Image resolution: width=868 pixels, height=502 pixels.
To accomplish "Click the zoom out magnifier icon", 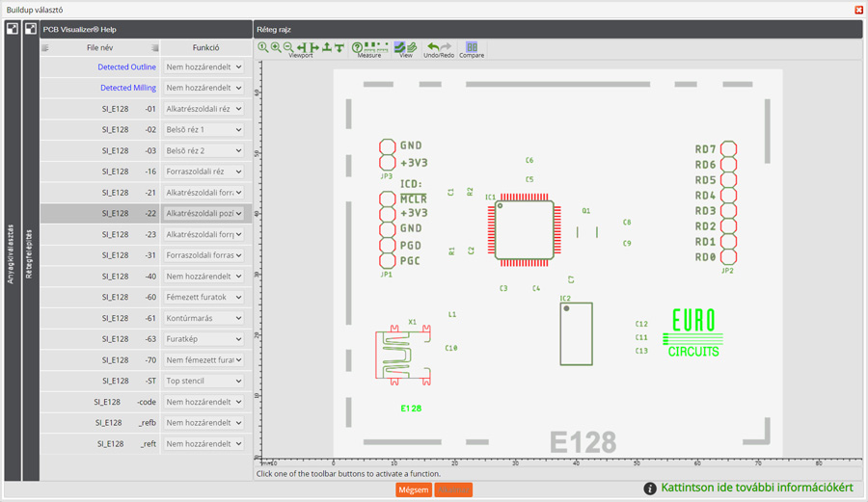I will [x=287, y=47].
